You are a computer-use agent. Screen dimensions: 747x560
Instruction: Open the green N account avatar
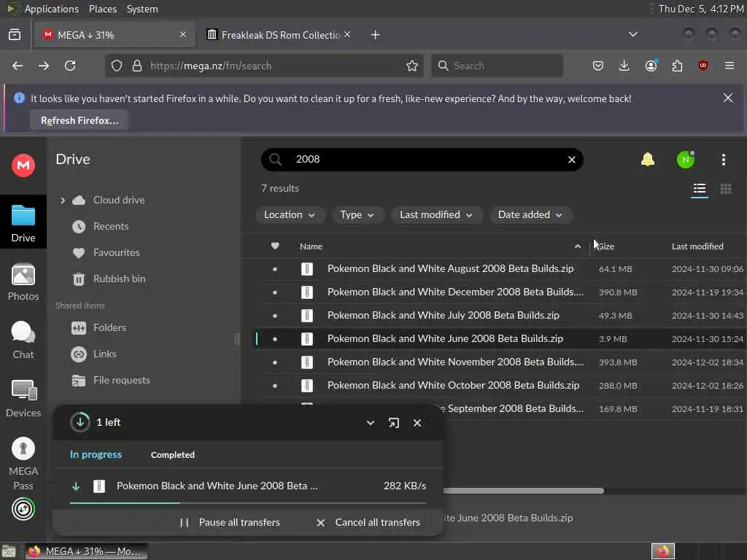[685, 160]
